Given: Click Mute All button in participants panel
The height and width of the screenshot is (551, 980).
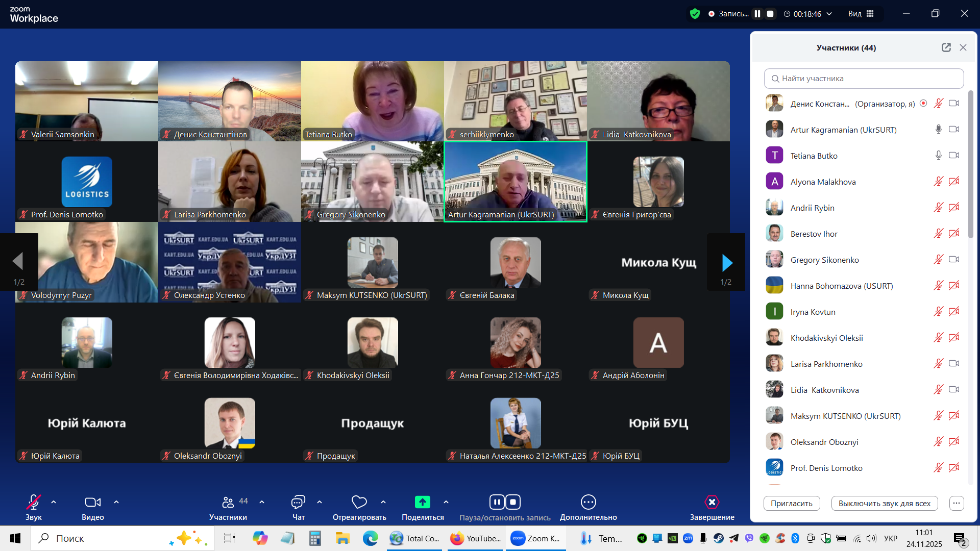Looking at the screenshot, I should click(x=884, y=504).
